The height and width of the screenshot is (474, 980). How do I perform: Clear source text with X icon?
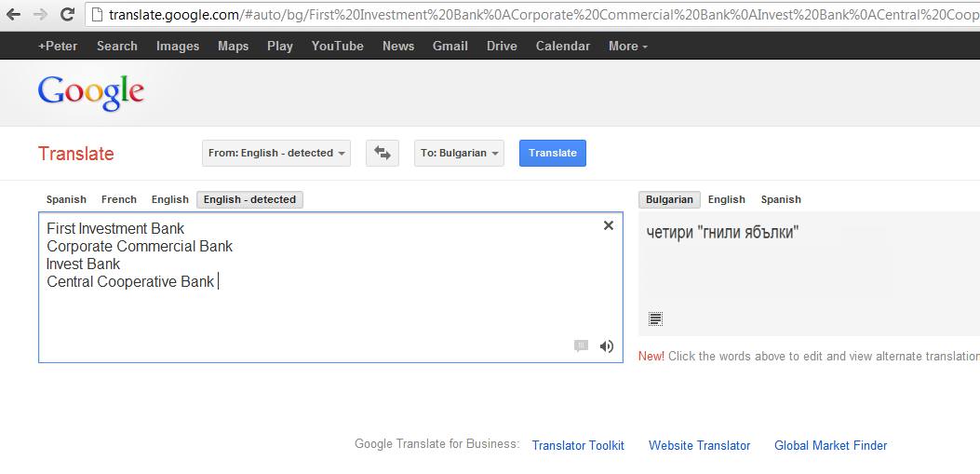point(609,225)
